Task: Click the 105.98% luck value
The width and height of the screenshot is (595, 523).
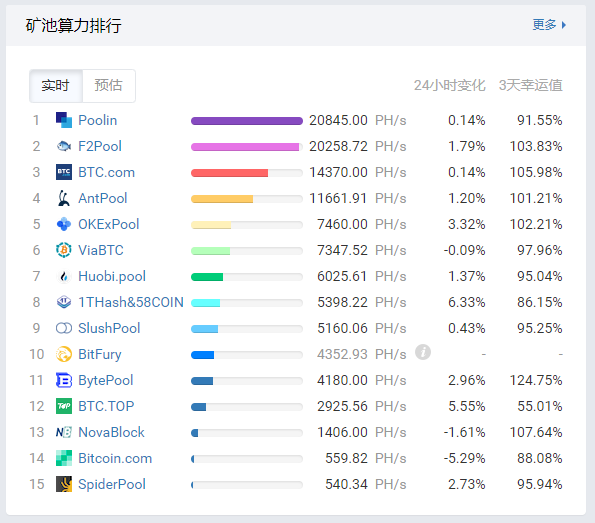Action: coord(536,172)
